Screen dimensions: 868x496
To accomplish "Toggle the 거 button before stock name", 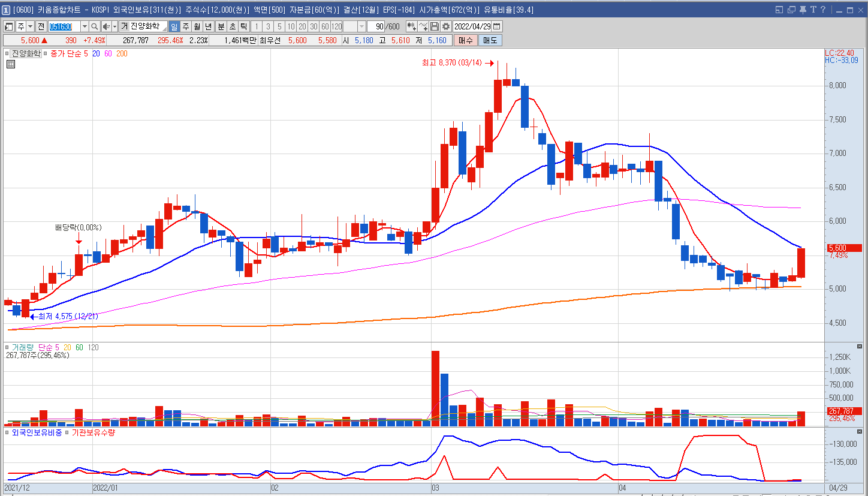I will (124, 26).
